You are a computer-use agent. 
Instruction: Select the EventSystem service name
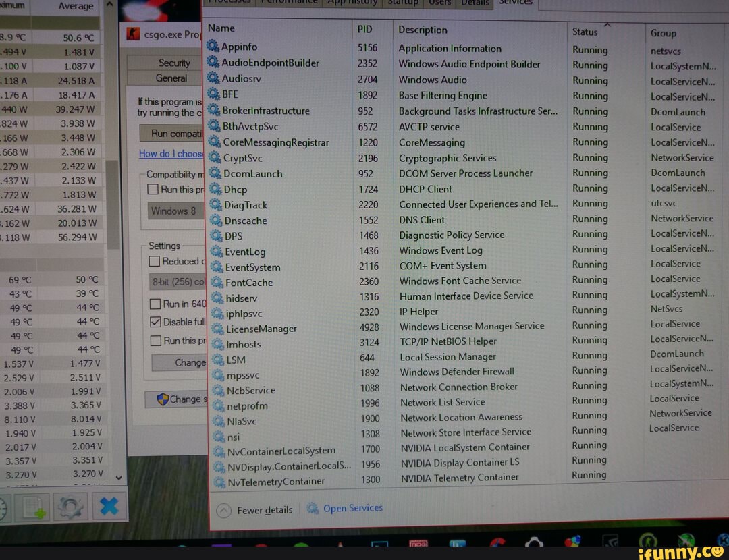(x=252, y=267)
